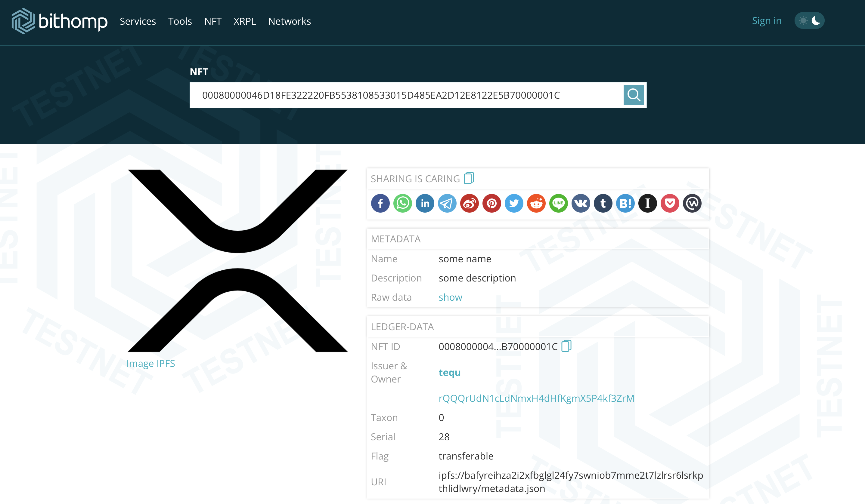Click the 'SHARING IS CARING' heading
This screenshot has width=865, height=504.
415,179
